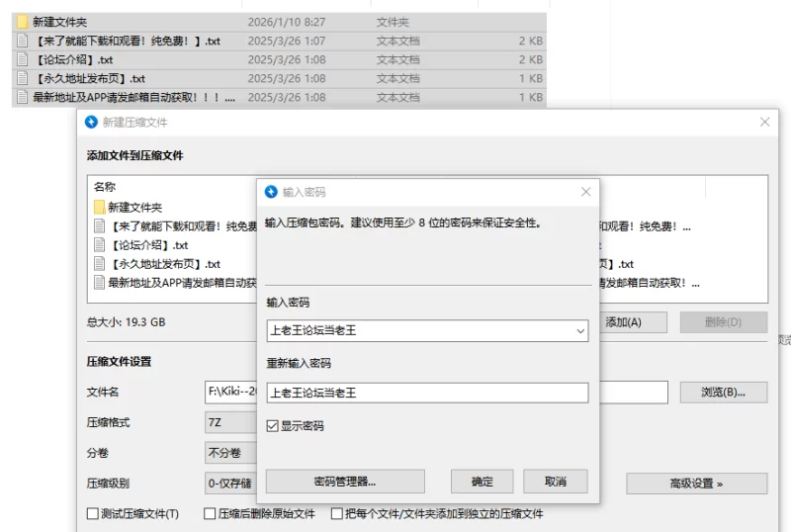Open password history dropdown arrow

pos(580,331)
